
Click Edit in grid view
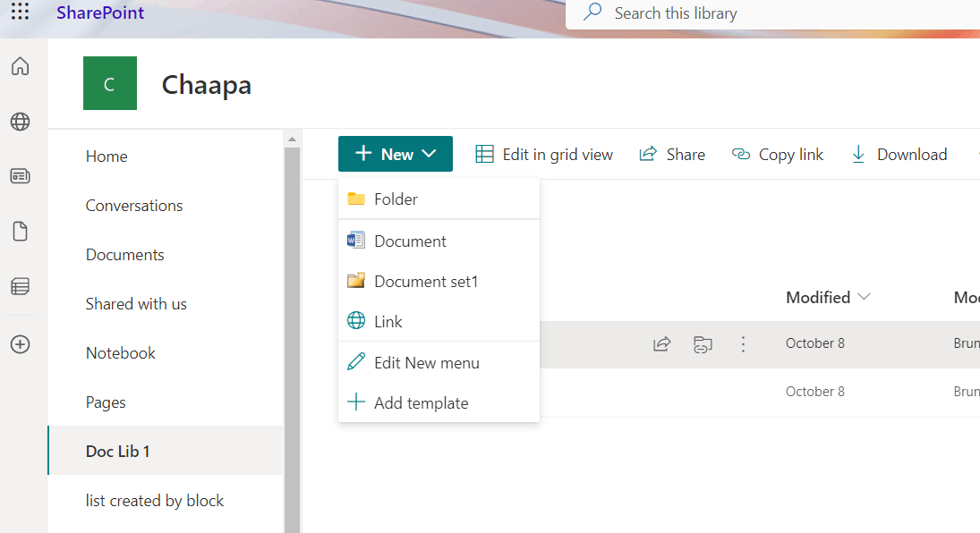click(544, 155)
